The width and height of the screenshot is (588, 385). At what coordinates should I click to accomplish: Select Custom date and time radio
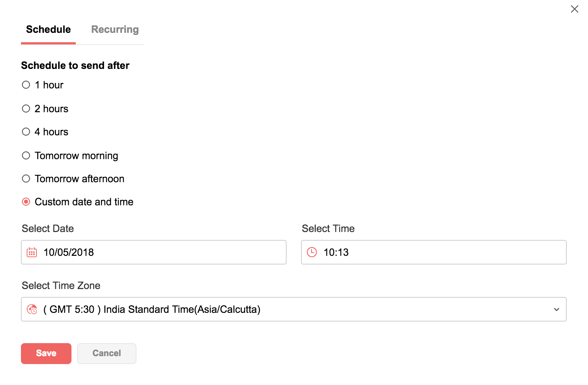pos(26,202)
